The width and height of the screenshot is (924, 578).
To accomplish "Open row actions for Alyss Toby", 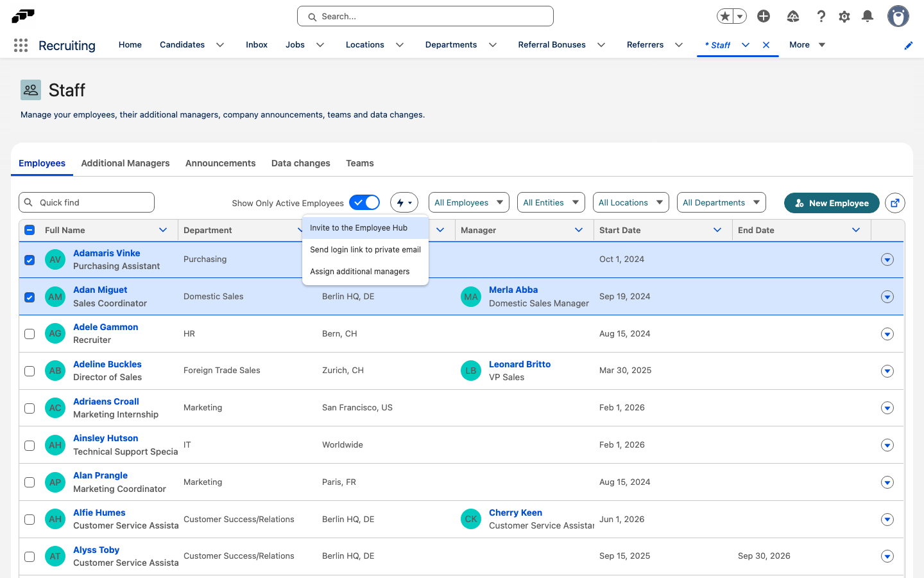I will (x=887, y=556).
